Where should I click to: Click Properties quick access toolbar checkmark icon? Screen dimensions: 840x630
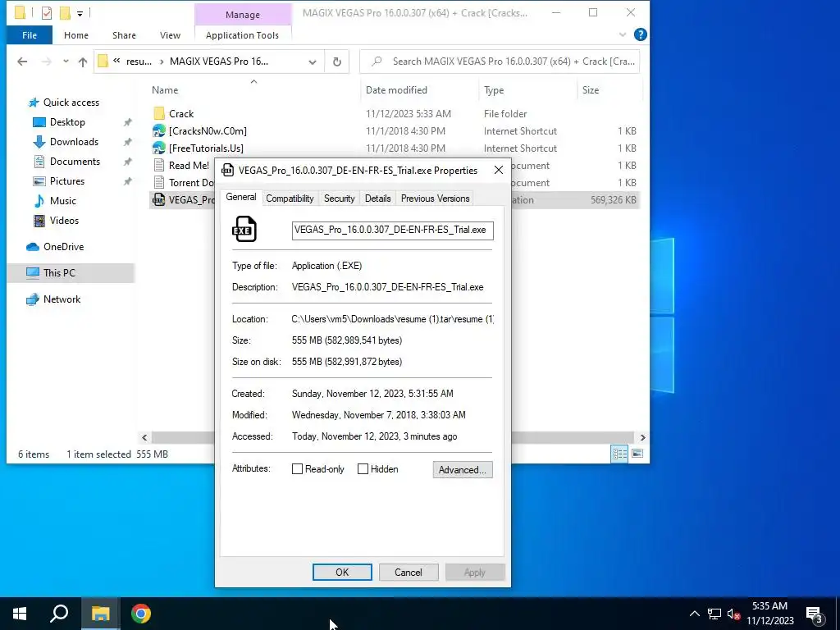pyautogui.click(x=47, y=13)
